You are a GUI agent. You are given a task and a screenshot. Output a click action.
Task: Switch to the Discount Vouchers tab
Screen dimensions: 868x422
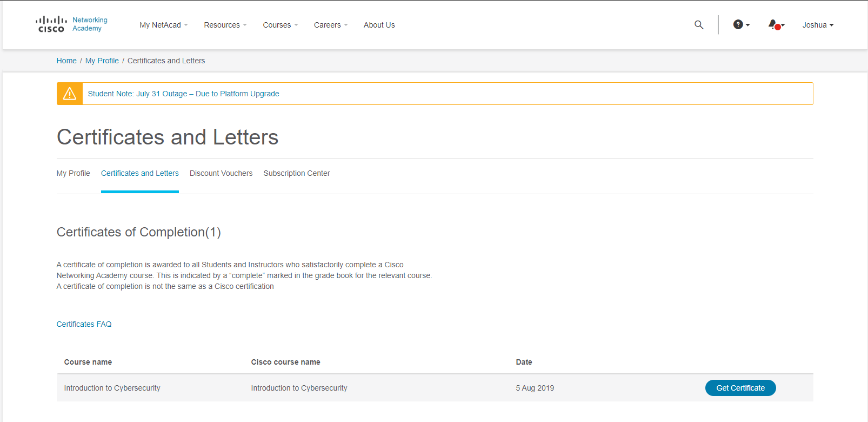(221, 173)
